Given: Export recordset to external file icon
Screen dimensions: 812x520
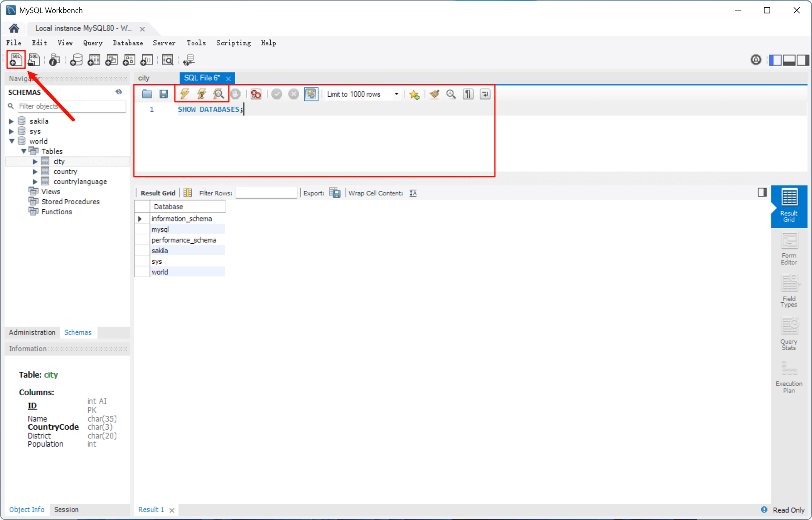Looking at the screenshot, I should (x=335, y=193).
